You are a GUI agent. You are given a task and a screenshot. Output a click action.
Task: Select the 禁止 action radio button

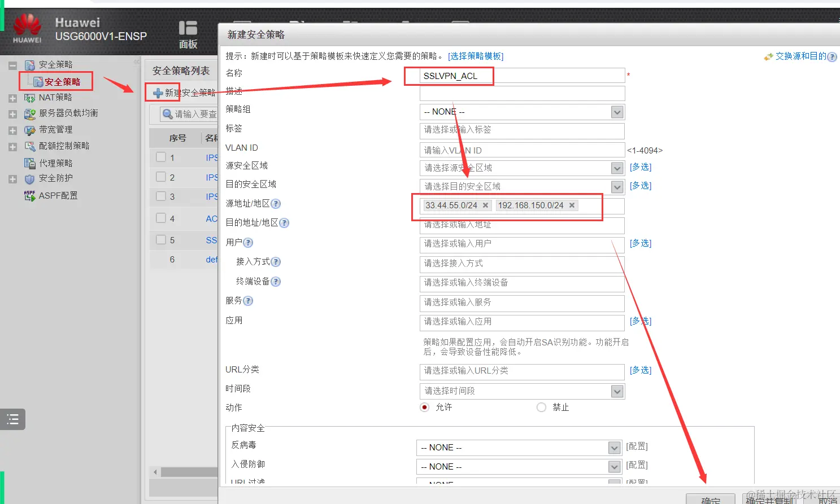pyautogui.click(x=541, y=407)
